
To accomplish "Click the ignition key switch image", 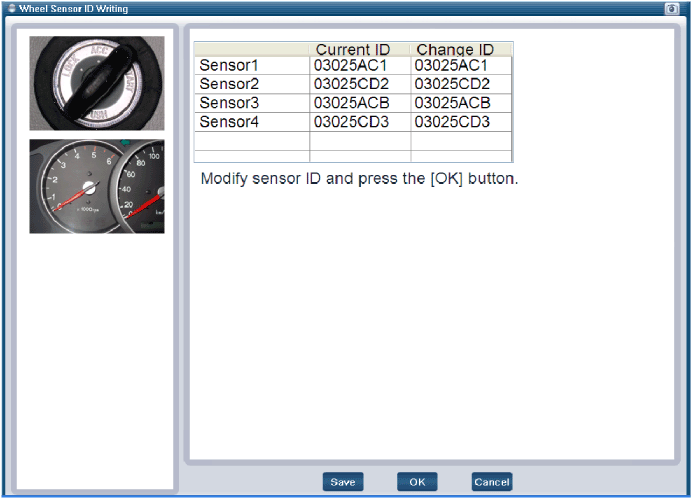I will click(x=97, y=85).
